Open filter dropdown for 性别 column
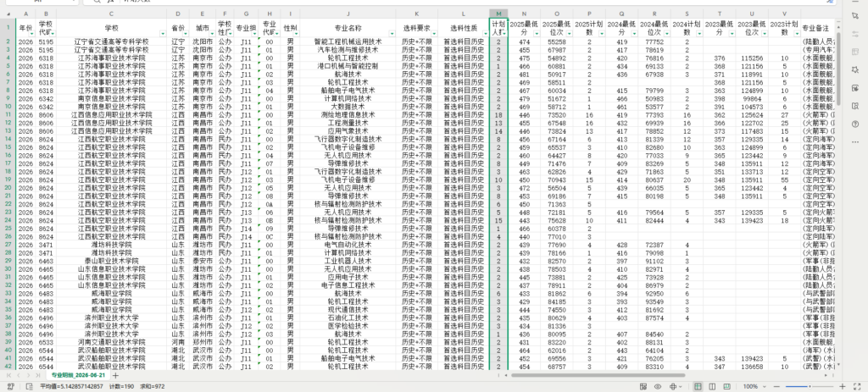Viewport: 868px width, 392px height. [x=296, y=34]
